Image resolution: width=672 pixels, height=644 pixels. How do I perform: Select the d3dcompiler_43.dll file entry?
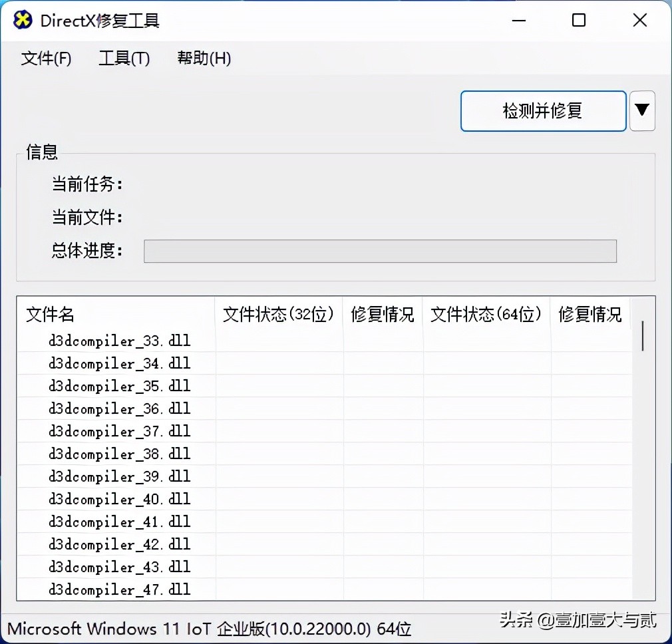[120, 567]
